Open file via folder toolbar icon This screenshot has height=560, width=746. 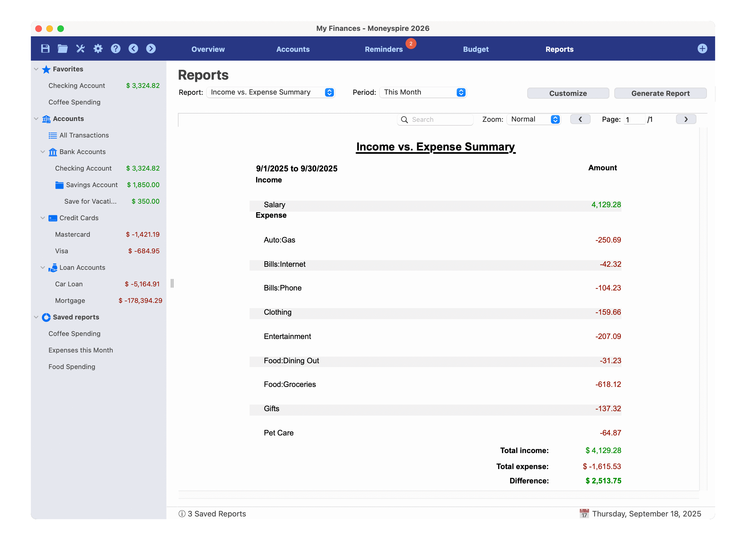(62, 49)
